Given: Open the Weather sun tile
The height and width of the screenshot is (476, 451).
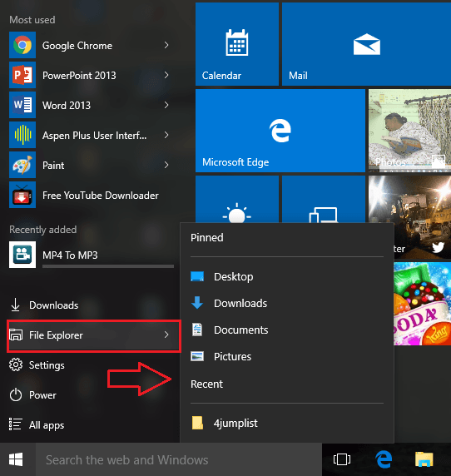Looking at the screenshot, I should point(237,199).
